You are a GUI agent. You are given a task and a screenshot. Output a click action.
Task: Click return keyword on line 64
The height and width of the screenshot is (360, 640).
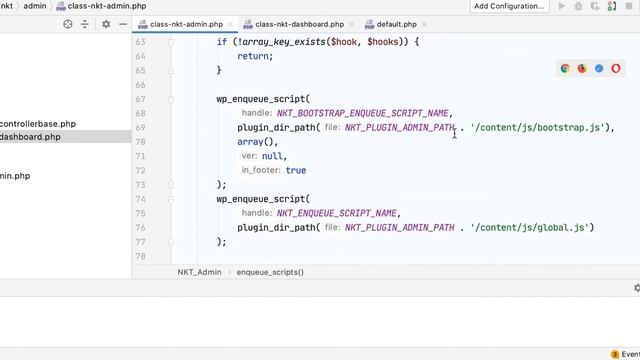253,56
